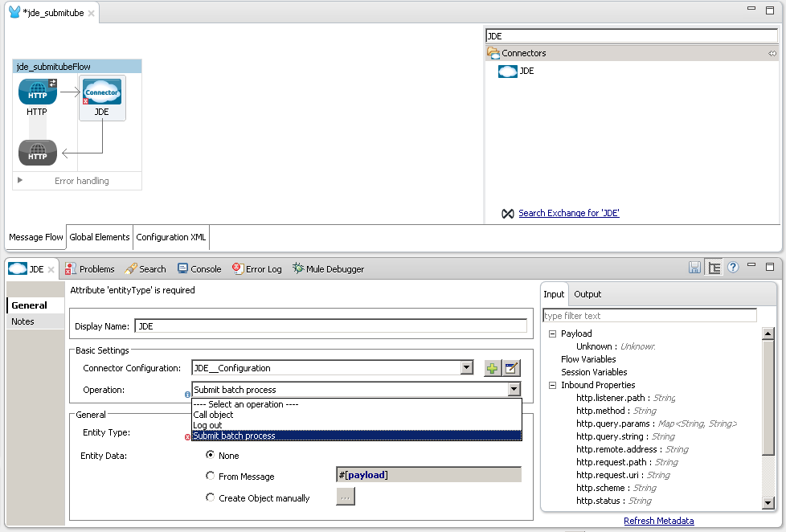Close the JDE properties tab
This screenshot has width=786, height=532.
pyautogui.click(x=51, y=270)
